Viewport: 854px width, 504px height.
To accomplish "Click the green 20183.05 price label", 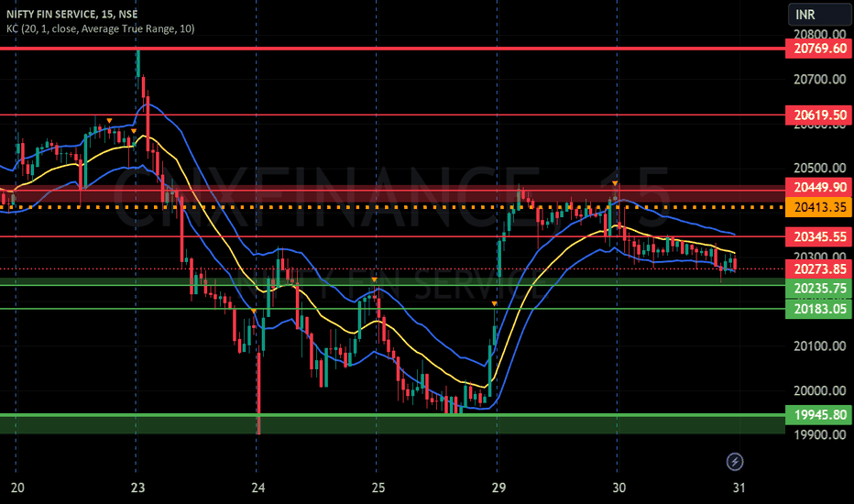I will (819, 309).
